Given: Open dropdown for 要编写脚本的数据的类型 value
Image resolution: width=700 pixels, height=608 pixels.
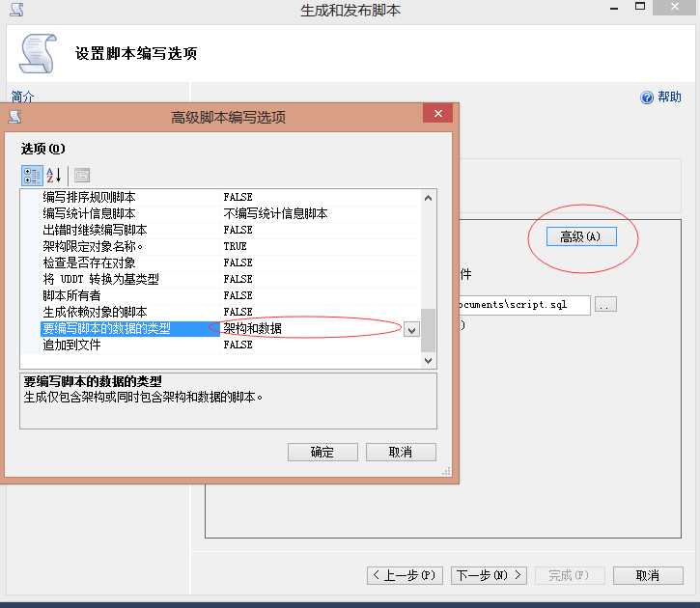Looking at the screenshot, I should click(x=411, y=330).
